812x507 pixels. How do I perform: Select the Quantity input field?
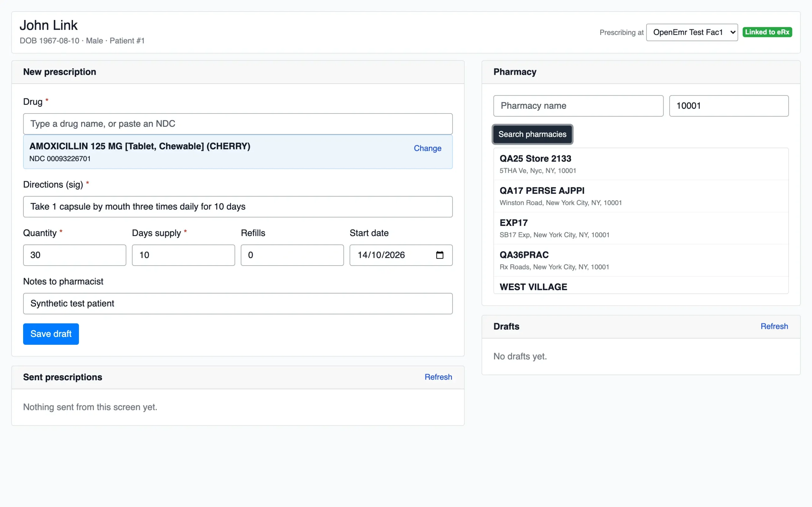click(x=75, y=255)
